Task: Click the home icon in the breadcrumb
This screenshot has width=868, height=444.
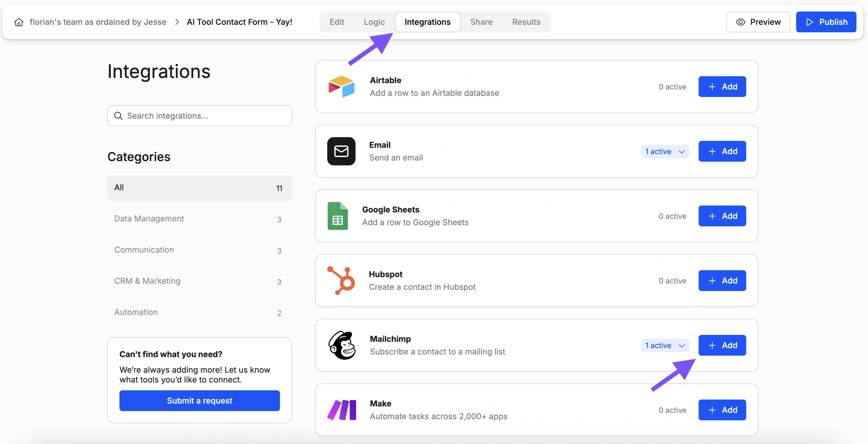Action: pyautogui.click(x=19, y=22)
